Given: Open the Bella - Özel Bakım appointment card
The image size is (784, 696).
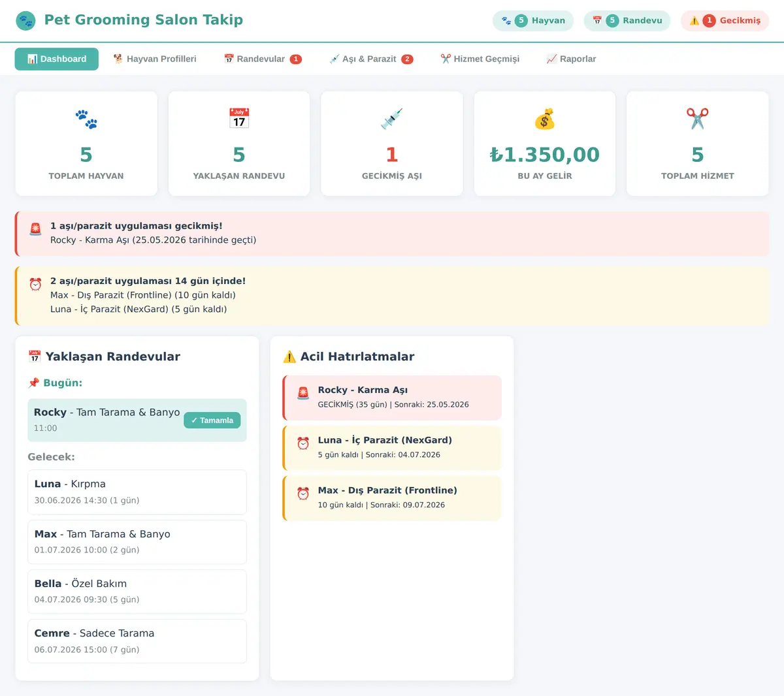Looking at the screenshot, I should tap(137, 592).
